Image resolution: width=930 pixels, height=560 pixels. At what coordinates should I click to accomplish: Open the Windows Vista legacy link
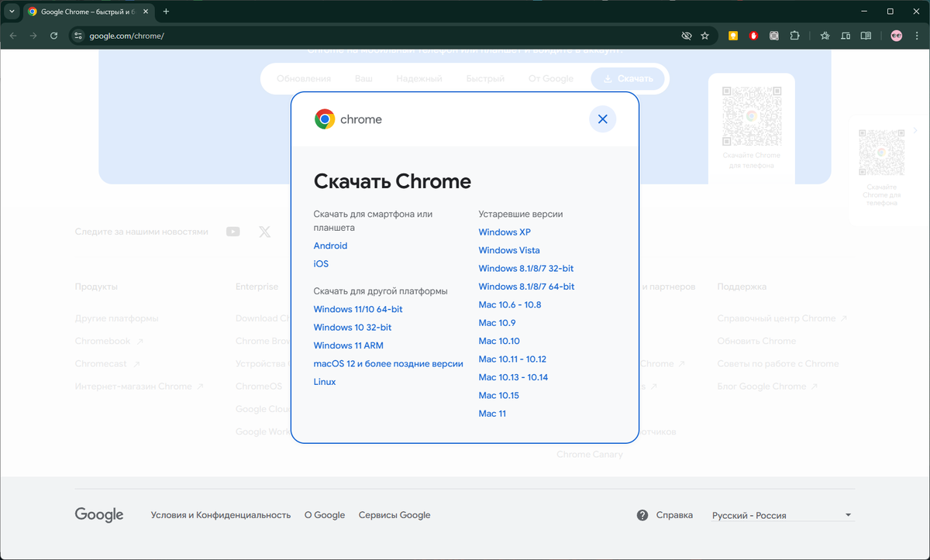click(509, 250)
